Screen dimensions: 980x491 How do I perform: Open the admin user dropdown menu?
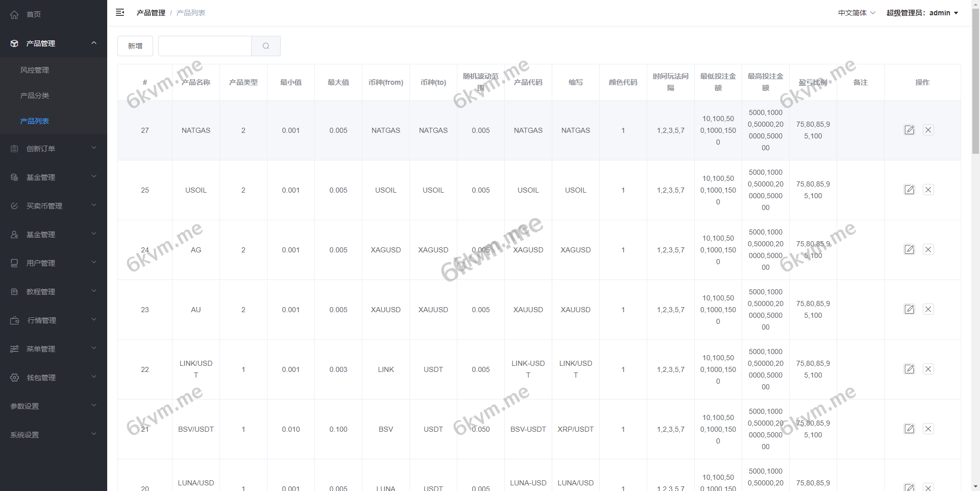(922, 13)
